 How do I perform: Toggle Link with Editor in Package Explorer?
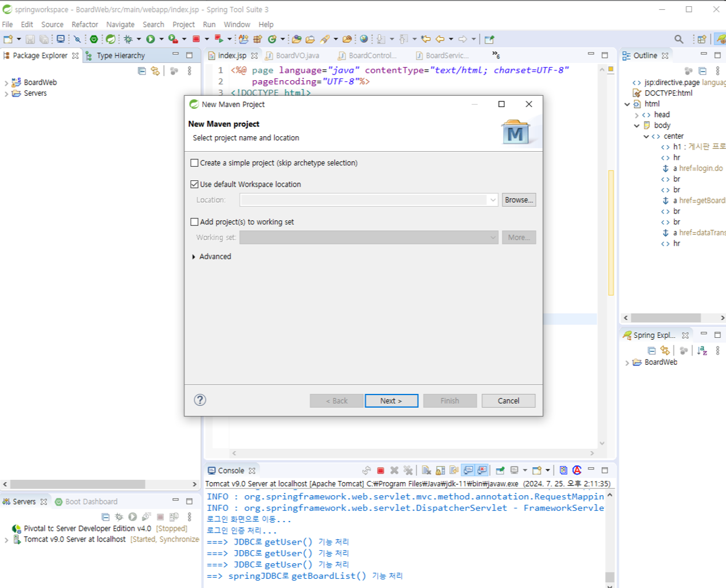(x=155, y=71)
